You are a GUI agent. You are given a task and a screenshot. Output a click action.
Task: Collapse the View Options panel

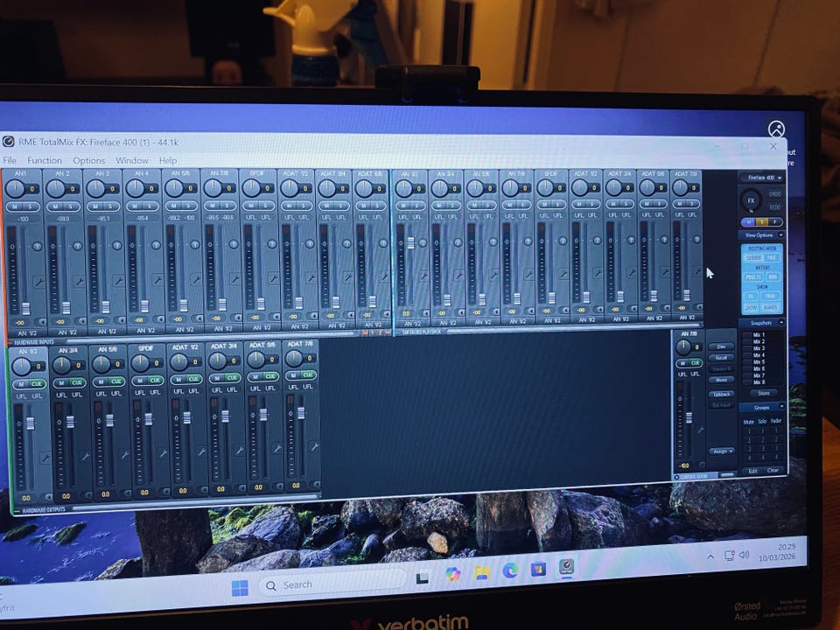click(781, 235)
